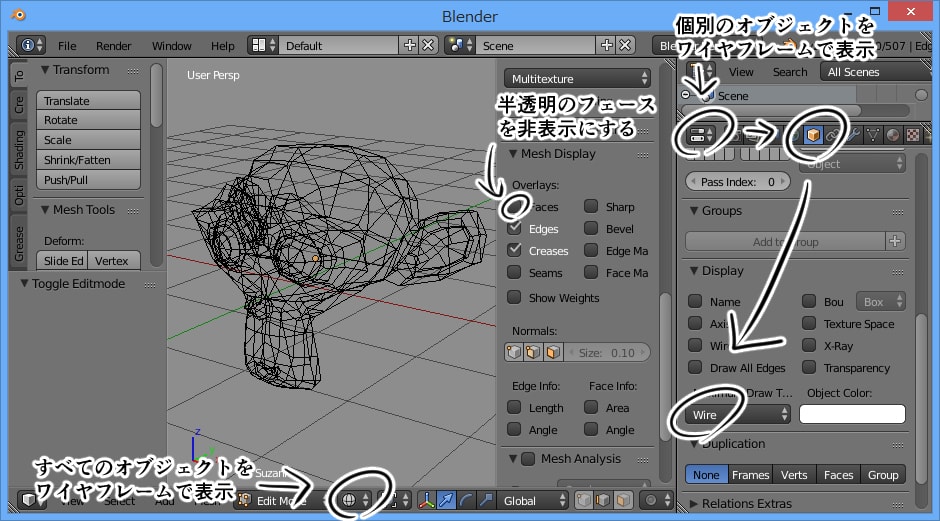Screen dimensions: 940x521
Task: Delete the current scene with X icon
Action: point(625,46)
